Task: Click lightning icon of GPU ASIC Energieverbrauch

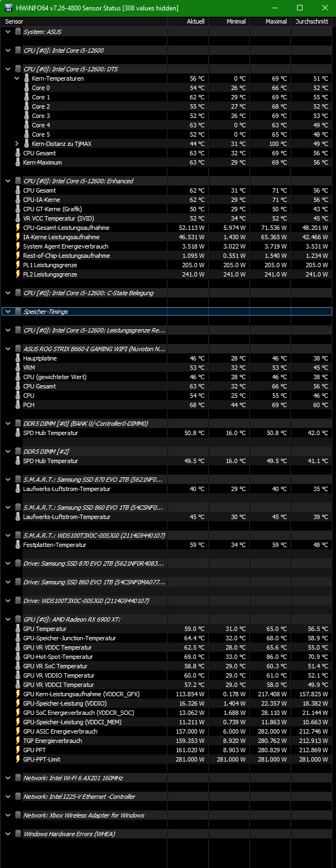Action: pos(18,731)
